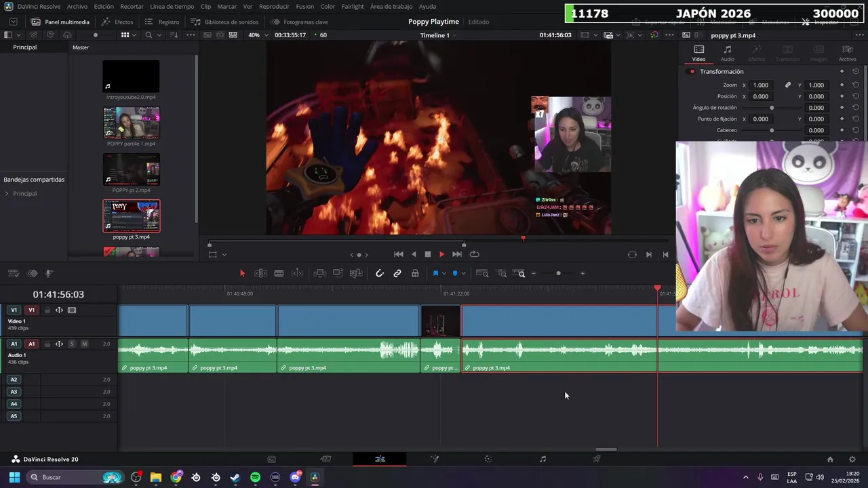Toggle Position lock padlock in toolbar
Screen dimensions: 868x488
point(415,273)
